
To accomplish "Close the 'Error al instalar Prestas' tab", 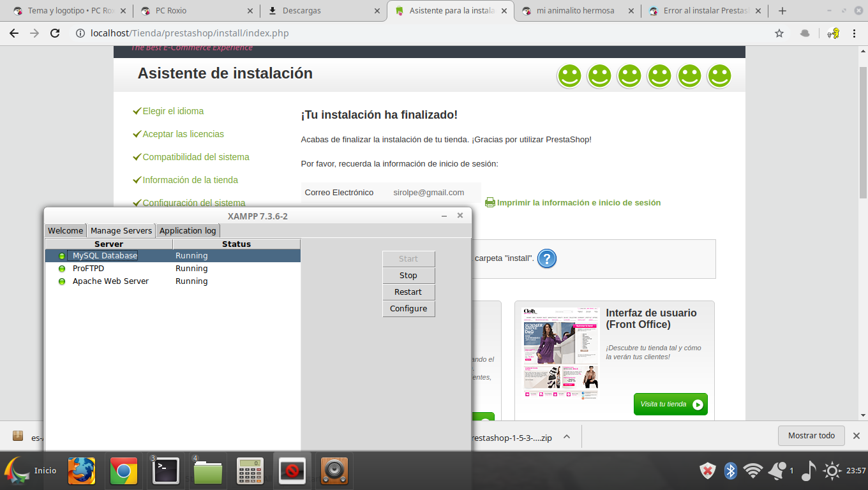I will (758, 11).
